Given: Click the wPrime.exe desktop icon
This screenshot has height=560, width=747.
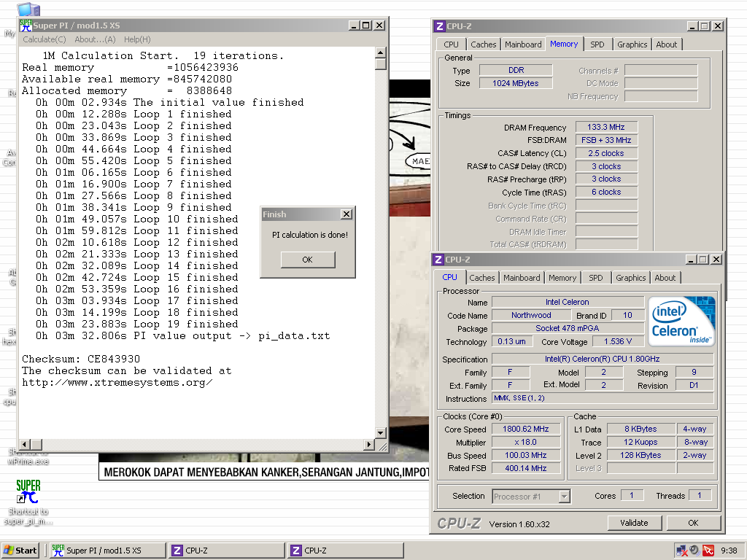Looking at the screenshot, I should (x=28, y=456).
